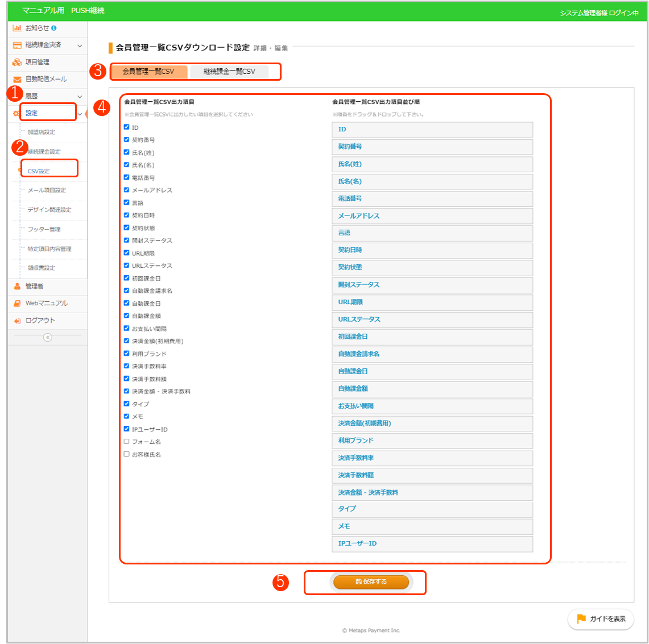This screenshot has height=644, width=649.
Task: Collapse the 設定 menu chevron
Action: click(80, 114)
